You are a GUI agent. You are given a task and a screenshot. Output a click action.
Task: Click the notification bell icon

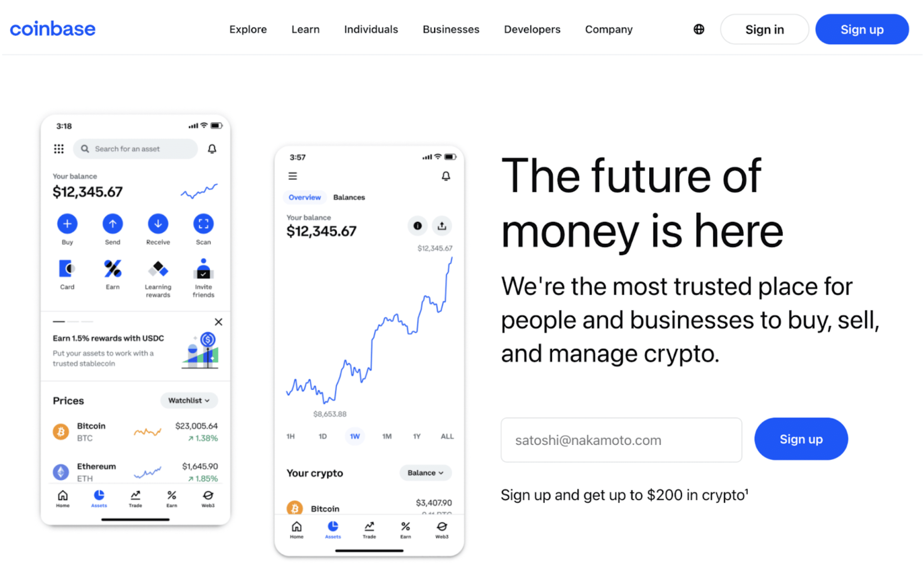coord(213,148)
